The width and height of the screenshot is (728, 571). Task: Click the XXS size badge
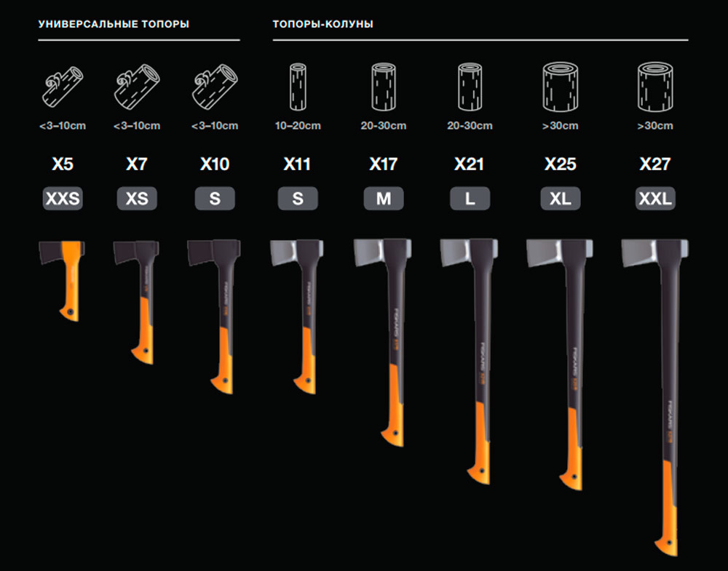tap(62, 199)
